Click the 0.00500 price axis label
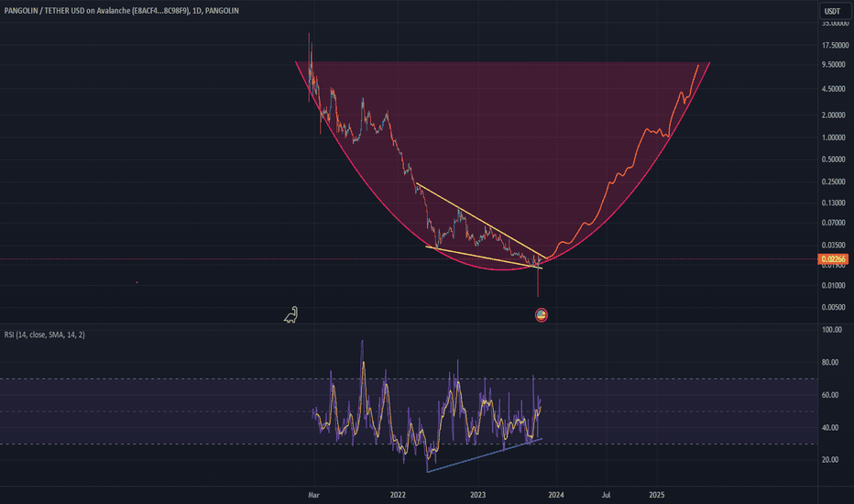Screen dimensions: 854x504 click(x=833, y=307)
